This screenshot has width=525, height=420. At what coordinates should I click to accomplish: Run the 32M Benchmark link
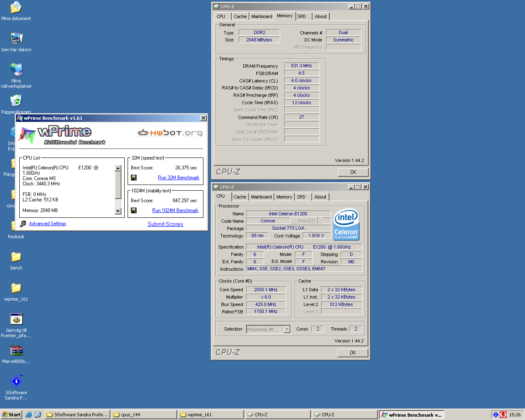coord(178,178)
